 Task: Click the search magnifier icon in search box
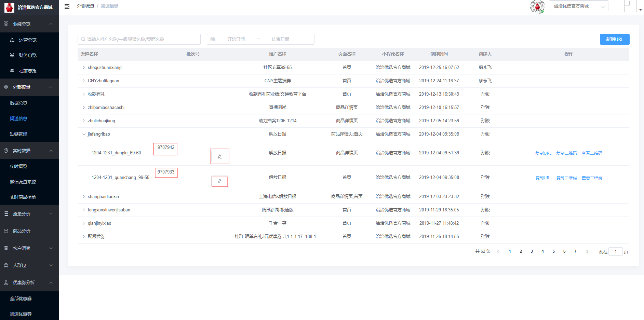click(83, 39)
